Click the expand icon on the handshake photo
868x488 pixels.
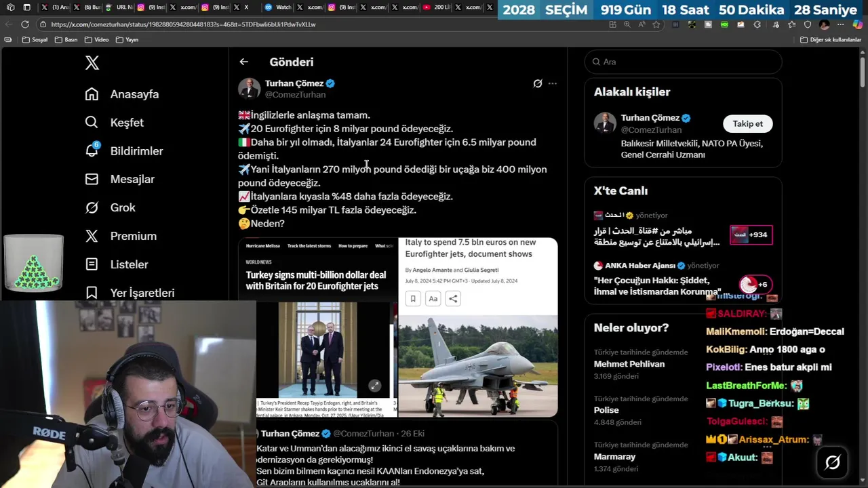click(x=374, y=386)
